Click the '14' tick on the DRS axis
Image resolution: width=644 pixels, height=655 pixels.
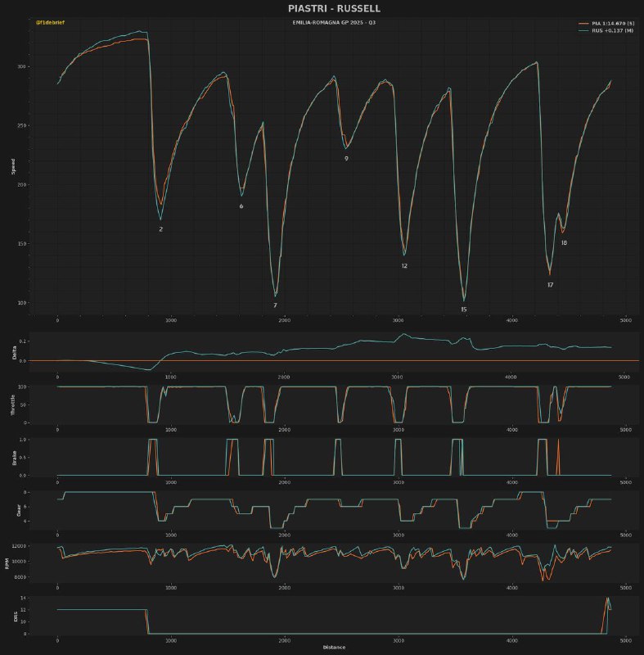[24, 599]
